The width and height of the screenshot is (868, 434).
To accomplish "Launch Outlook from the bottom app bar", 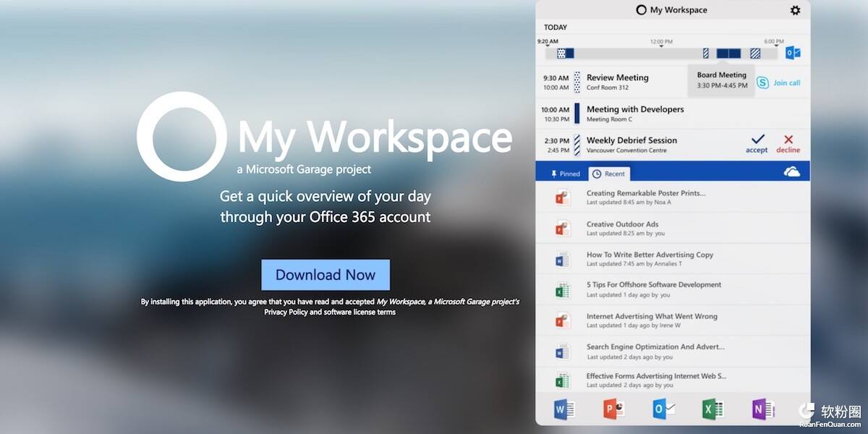I will coord(663,409).
